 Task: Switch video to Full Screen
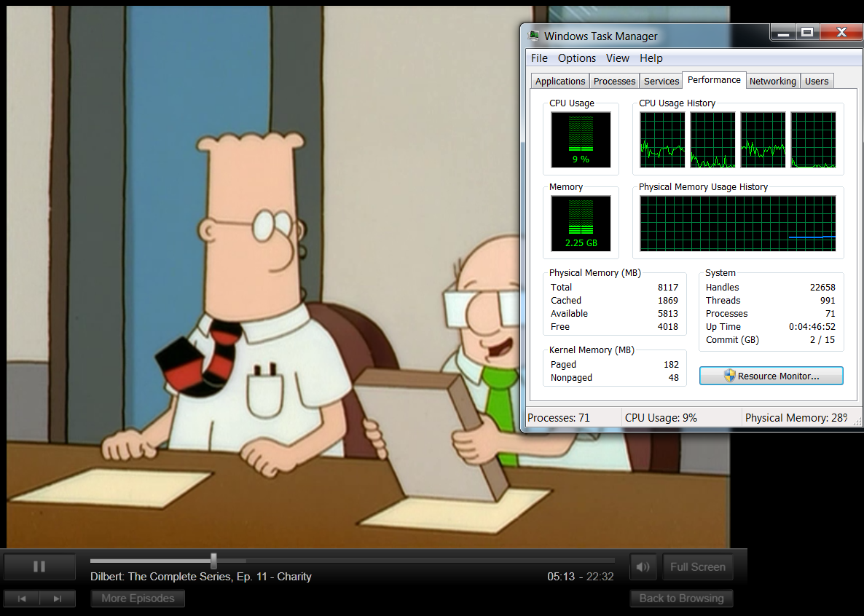[x=698, y=566]
